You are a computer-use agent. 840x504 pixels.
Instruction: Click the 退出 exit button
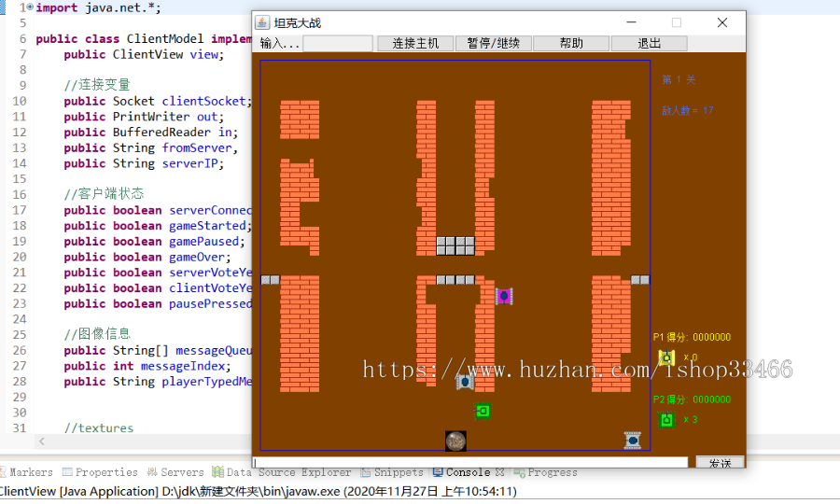click(650, 43)
